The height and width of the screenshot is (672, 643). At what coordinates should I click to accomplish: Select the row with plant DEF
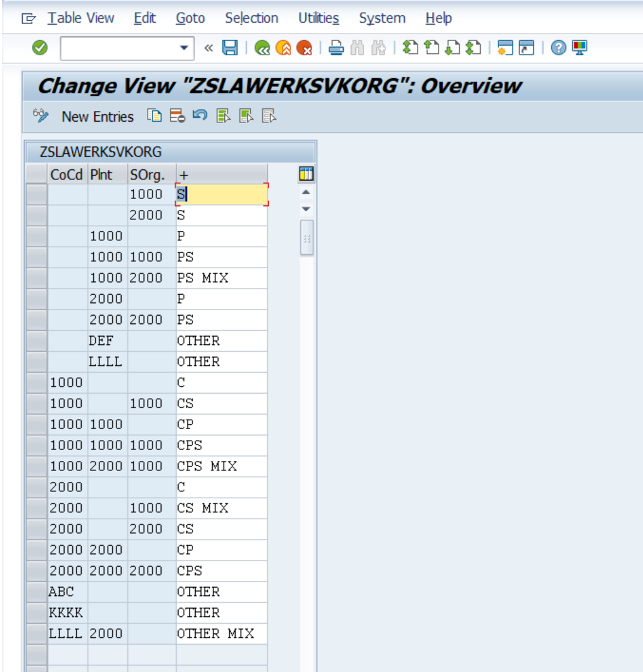[x=36, y=340]
